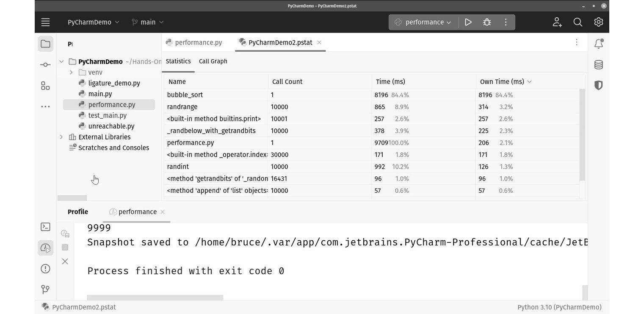Click the 30000 call count cell
Screen dimensions: 644x314
[x=320, y=155]
